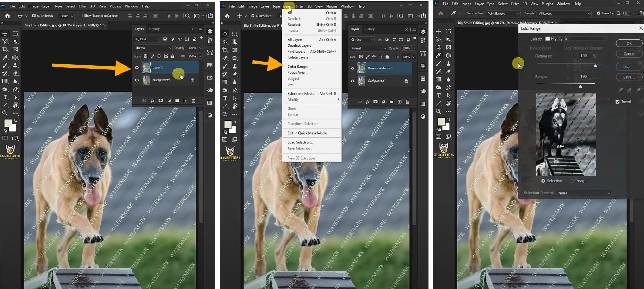
Task: Hide Layer 1 in left window
Action: coord(137,68)
